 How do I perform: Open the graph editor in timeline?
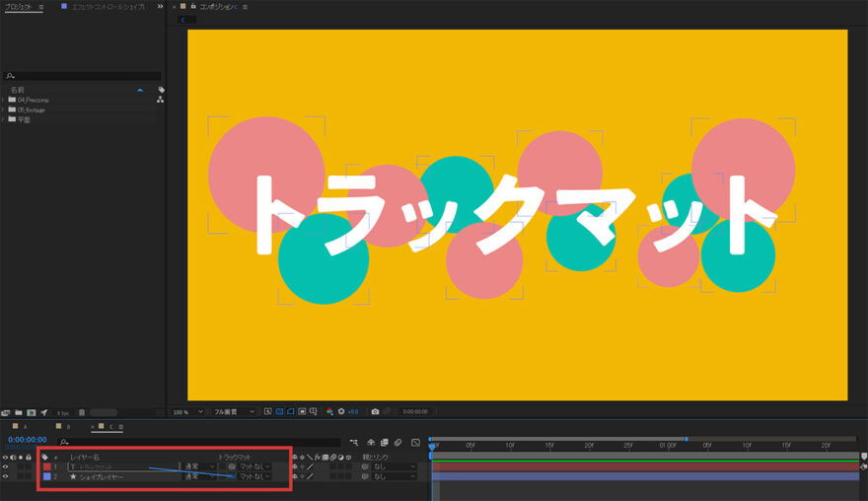point(415,442)
